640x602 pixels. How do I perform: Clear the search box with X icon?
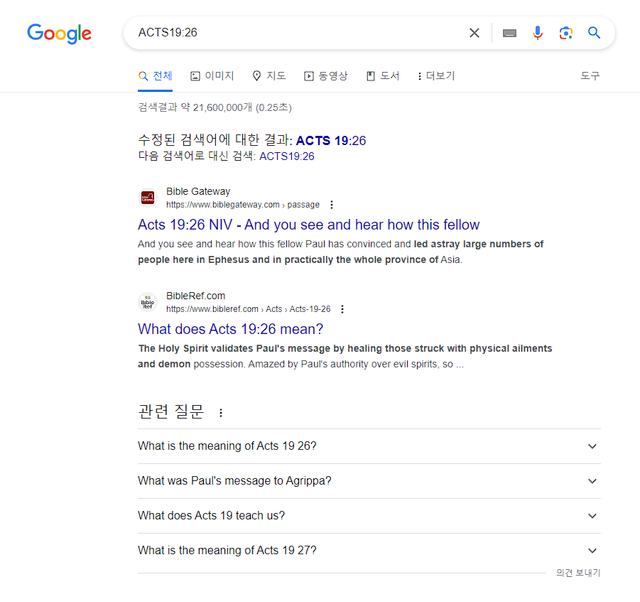tap(474, 33)
